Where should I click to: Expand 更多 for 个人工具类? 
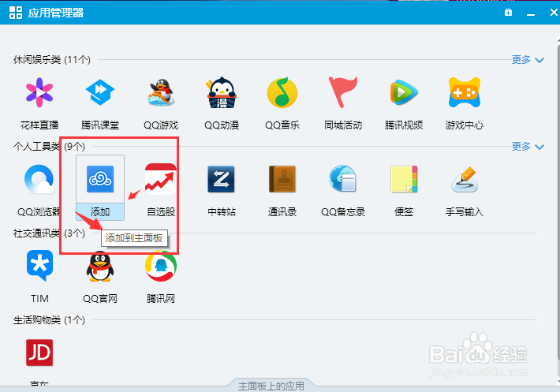click(528, 147)
